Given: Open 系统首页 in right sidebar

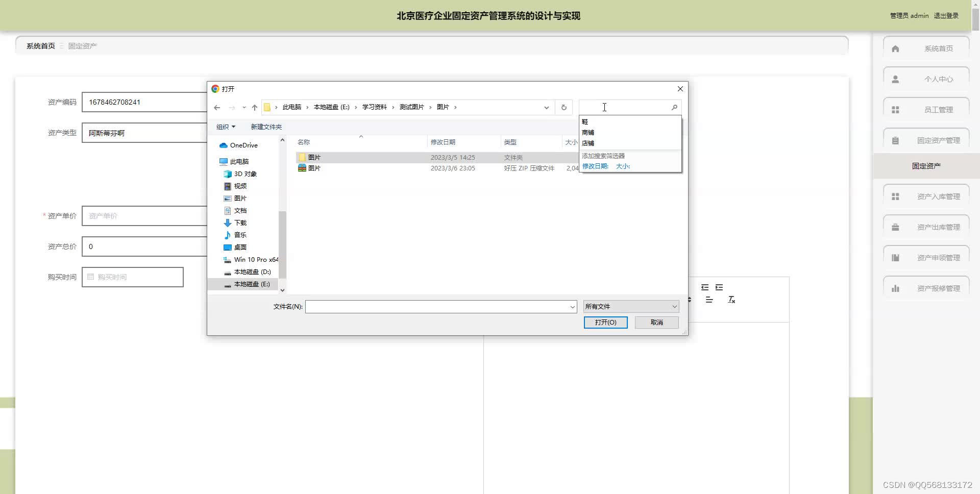Looking at the screenshot, I should pos(926,48).
